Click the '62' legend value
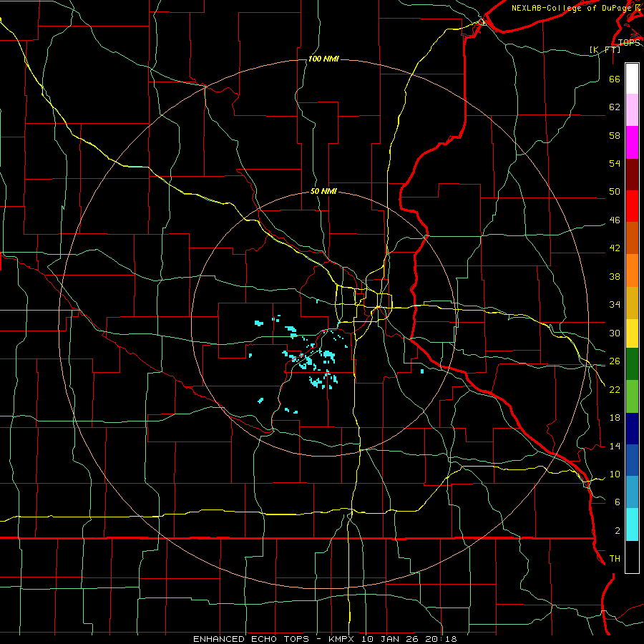This screenshot has height=644, width=644. [x=615, y=107]
